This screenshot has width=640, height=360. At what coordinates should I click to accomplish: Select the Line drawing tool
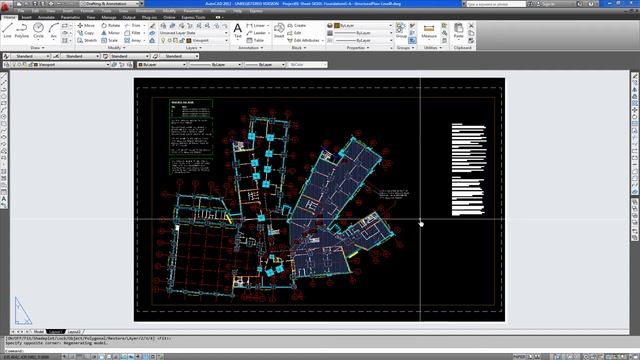click(7, 30)
